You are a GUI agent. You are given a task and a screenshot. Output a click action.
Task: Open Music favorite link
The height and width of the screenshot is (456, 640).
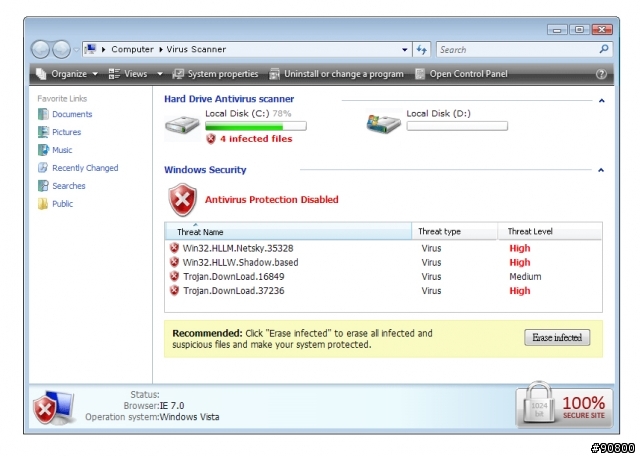[62, 150]
